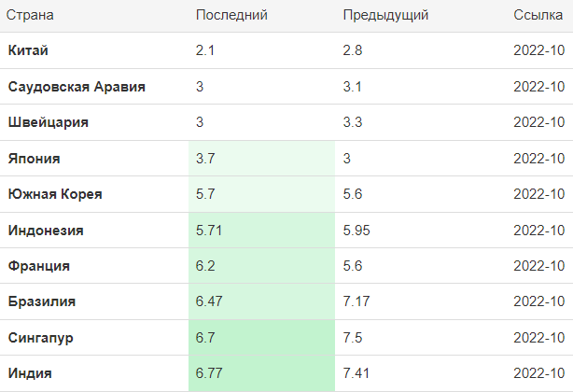Open the Индонезия country link
This screenshot has width=573, height=392.
click(46, 231)
